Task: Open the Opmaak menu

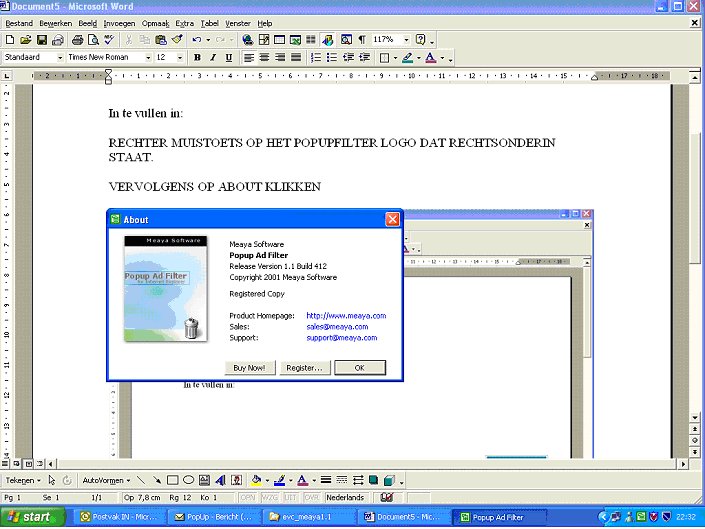Action: [x=155, y=23]
